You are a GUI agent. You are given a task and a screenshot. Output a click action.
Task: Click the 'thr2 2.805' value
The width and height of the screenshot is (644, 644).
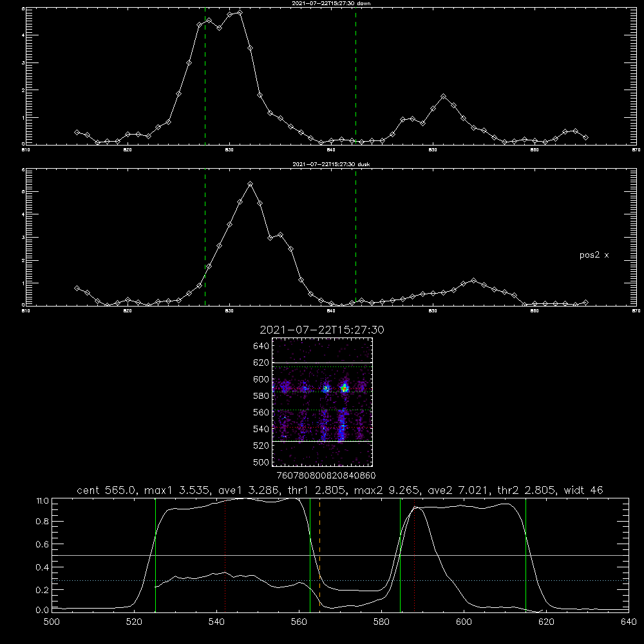point(527,490)
